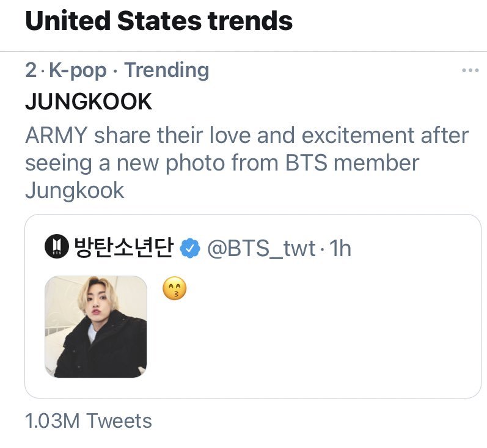Click the Trending label text
Image resolution: width=487 pixels, height=448 pixels.
point(167,71)
